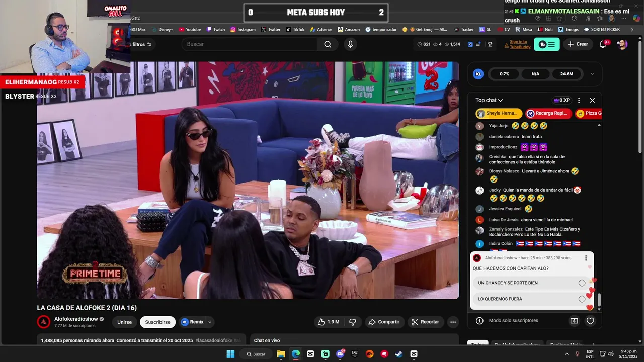Screen dimensions: 644x362
Task: Open Instagram bookmark
Action: pos(243,30)
